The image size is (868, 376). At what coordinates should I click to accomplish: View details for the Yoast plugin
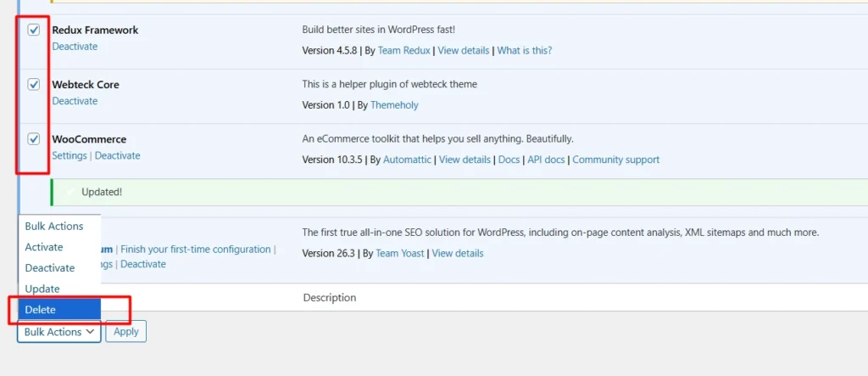(457, 254)
